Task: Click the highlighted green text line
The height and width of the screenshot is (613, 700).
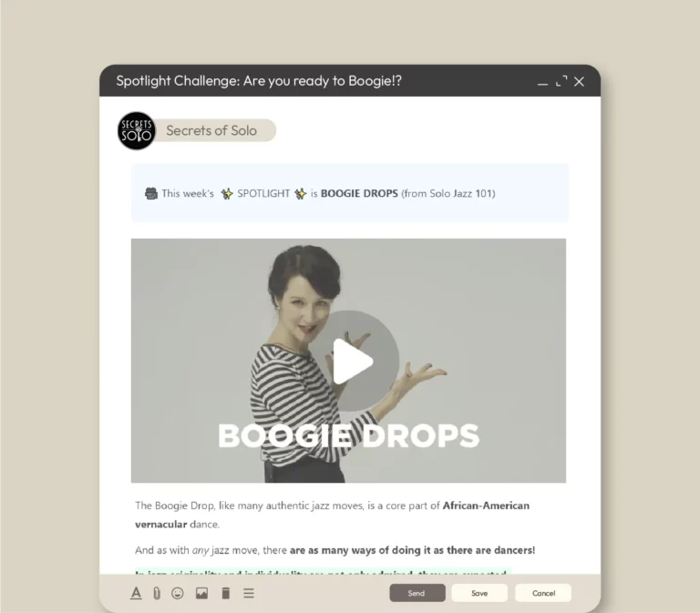Action: [324, 571]
